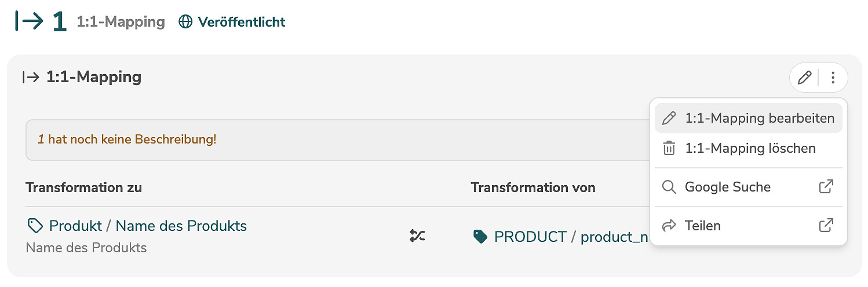The height and width of the screenshot is (287, 868).
Task: Click the missing description notice box
Action: [336, 140]
